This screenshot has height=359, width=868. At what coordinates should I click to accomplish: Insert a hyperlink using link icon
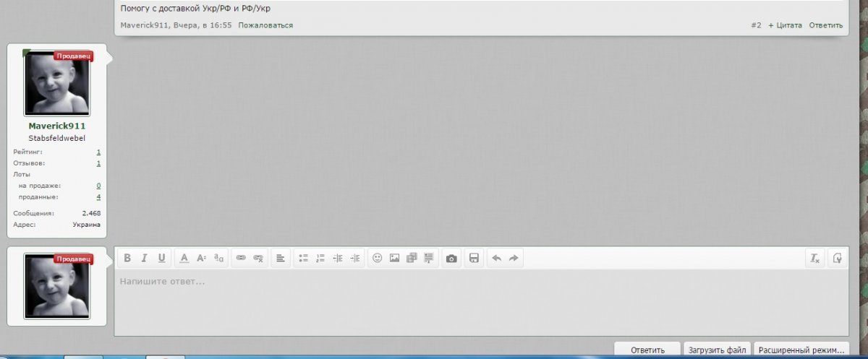click(241, 258)
